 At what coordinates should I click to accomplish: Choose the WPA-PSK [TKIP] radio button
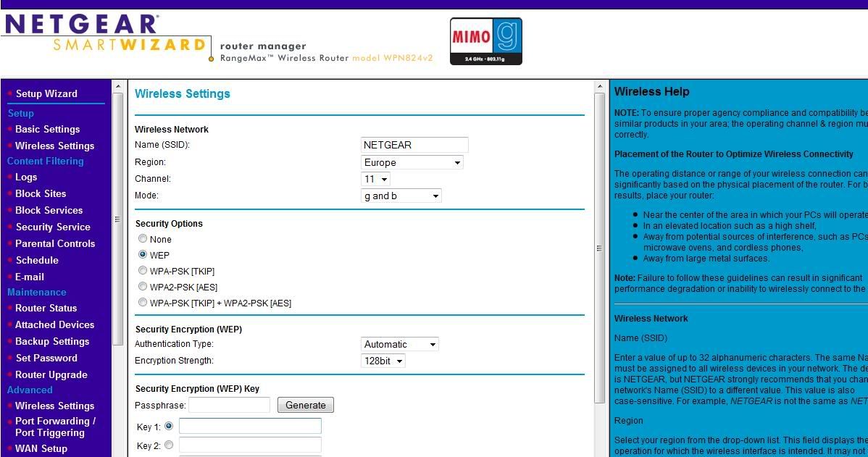click(x=143, y=271)
